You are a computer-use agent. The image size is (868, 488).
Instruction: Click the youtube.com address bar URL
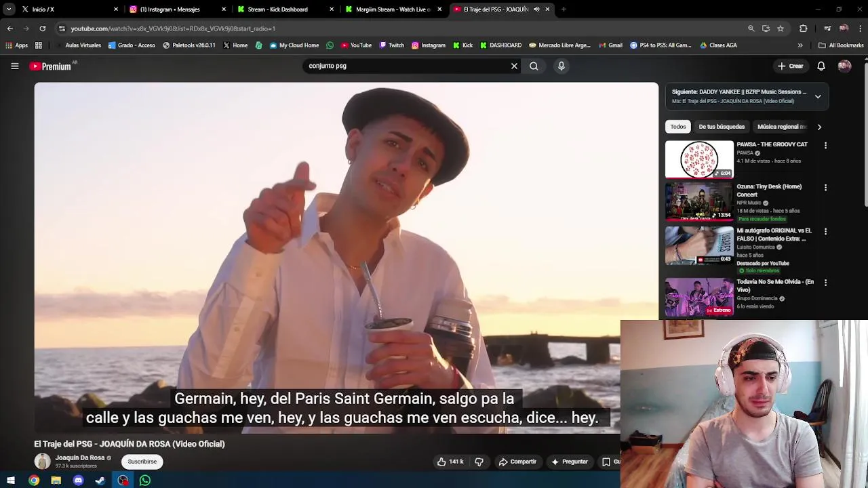click(173, 28)
